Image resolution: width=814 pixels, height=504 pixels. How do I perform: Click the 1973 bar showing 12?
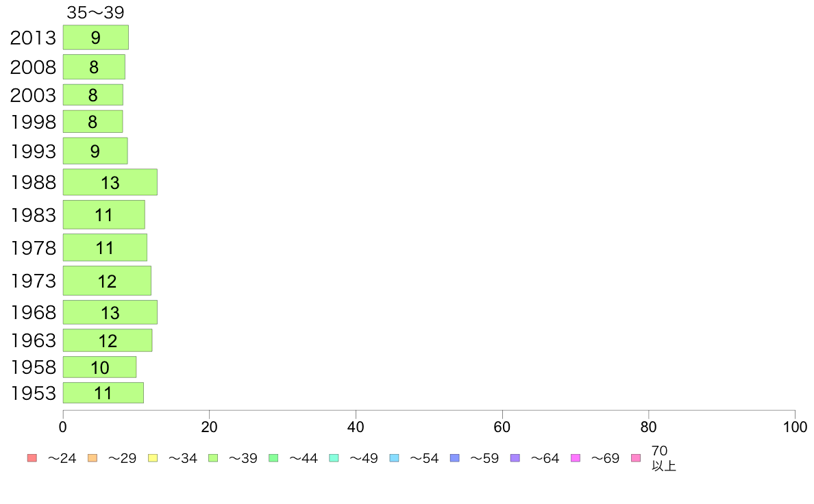107,281
